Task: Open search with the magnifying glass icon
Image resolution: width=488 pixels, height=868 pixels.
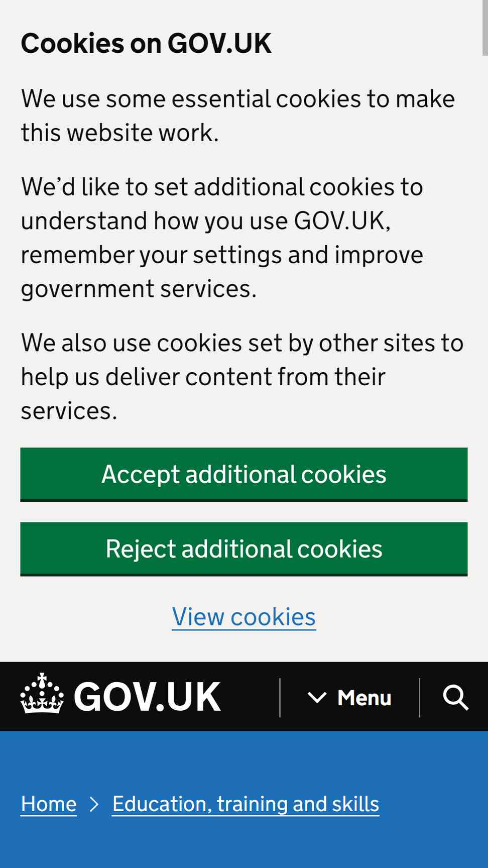Action: 455,697
